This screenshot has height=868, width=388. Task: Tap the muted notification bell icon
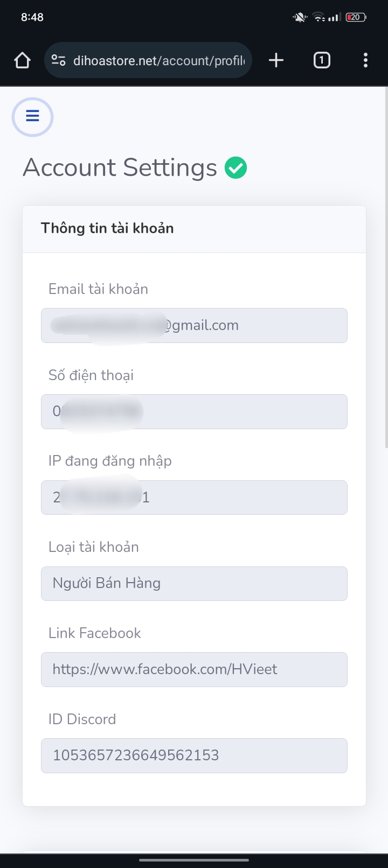(300, 17)
